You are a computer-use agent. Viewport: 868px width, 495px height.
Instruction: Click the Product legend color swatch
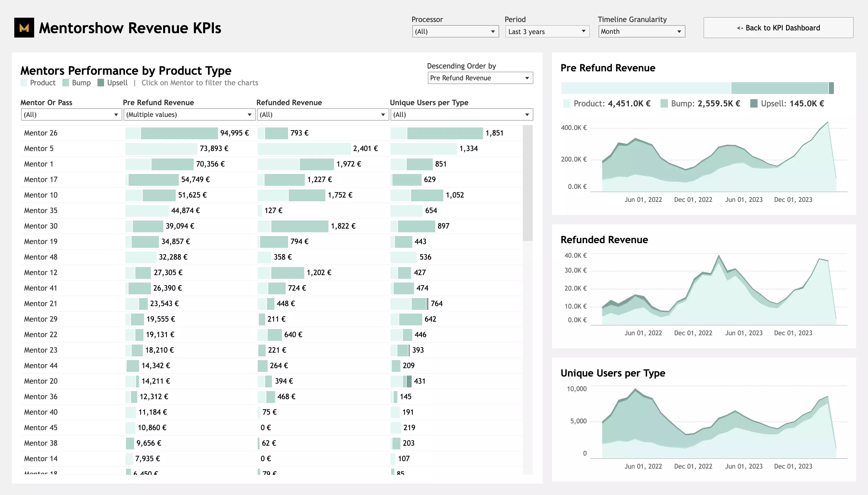24,82
